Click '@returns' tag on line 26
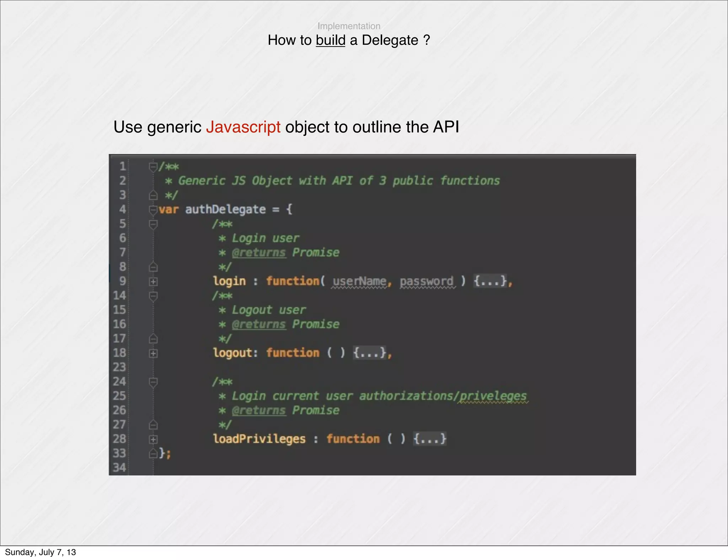The width and height of the screenshot is (728, 560). pos(259,410)
